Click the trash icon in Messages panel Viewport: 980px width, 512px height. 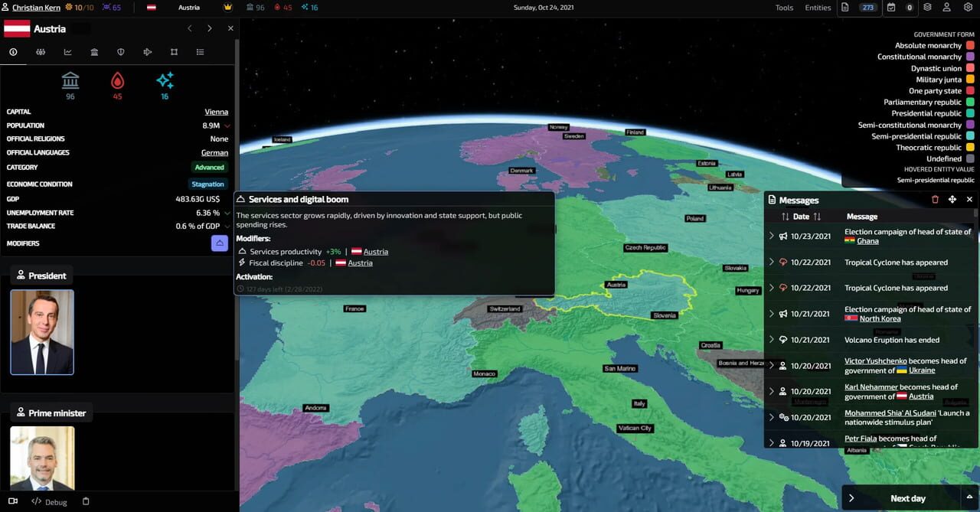point(935,200)
